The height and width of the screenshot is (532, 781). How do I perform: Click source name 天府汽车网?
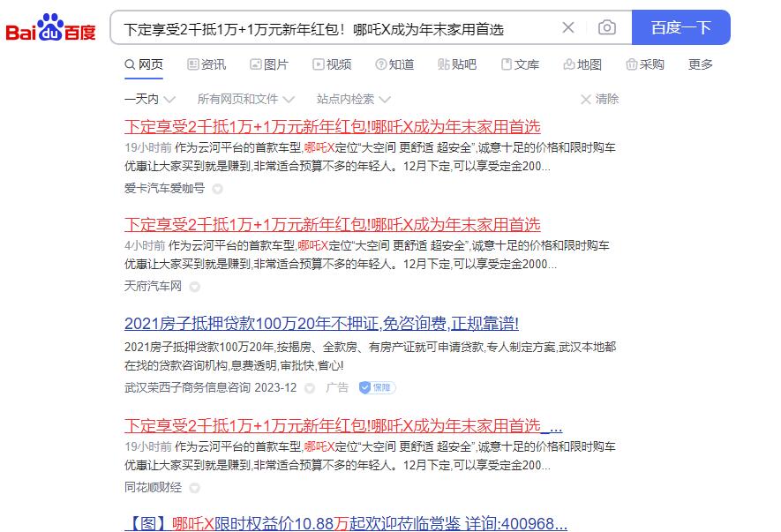(x=153, y=286)
